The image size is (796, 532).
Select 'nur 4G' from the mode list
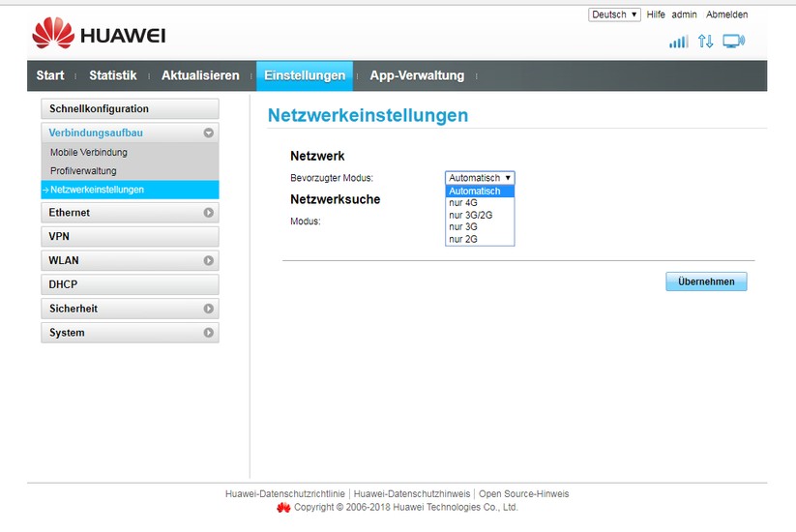coord(463,203)
